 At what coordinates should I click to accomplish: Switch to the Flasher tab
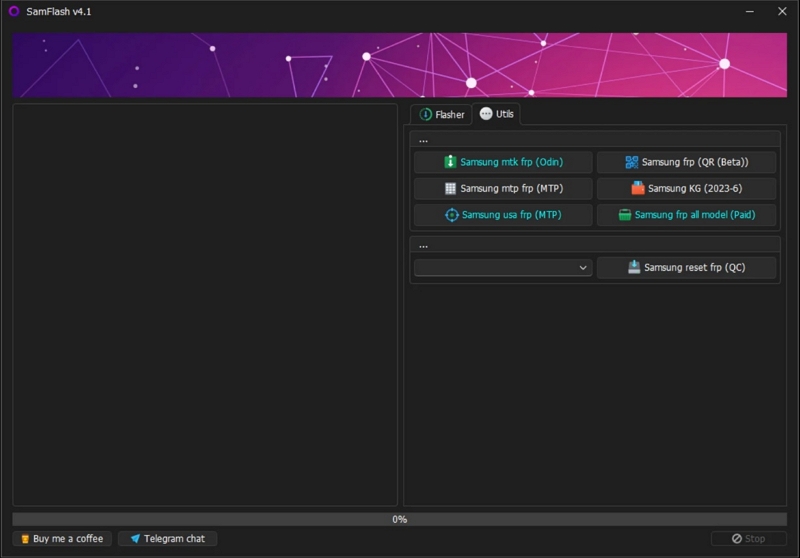[442, 115]
